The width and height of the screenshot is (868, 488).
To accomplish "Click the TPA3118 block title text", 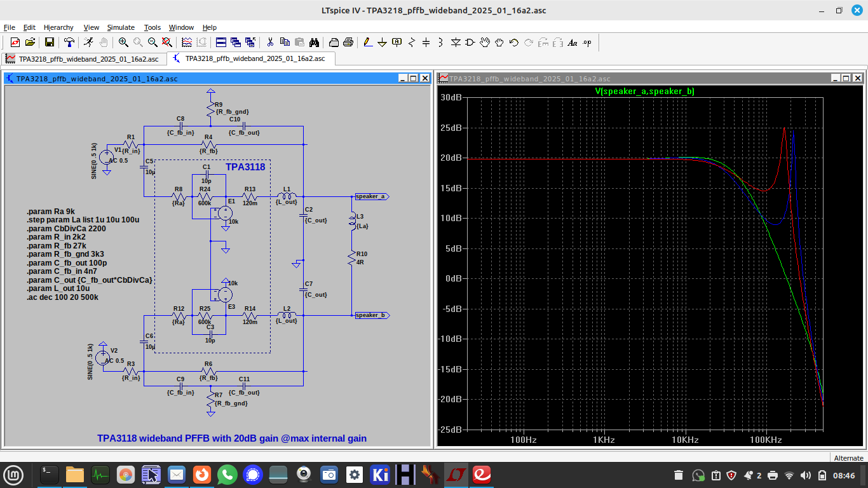I will coord(245,166).
